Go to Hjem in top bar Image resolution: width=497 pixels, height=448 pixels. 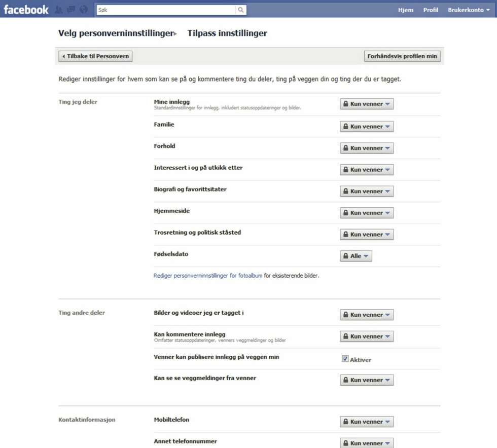pos(406,10)
